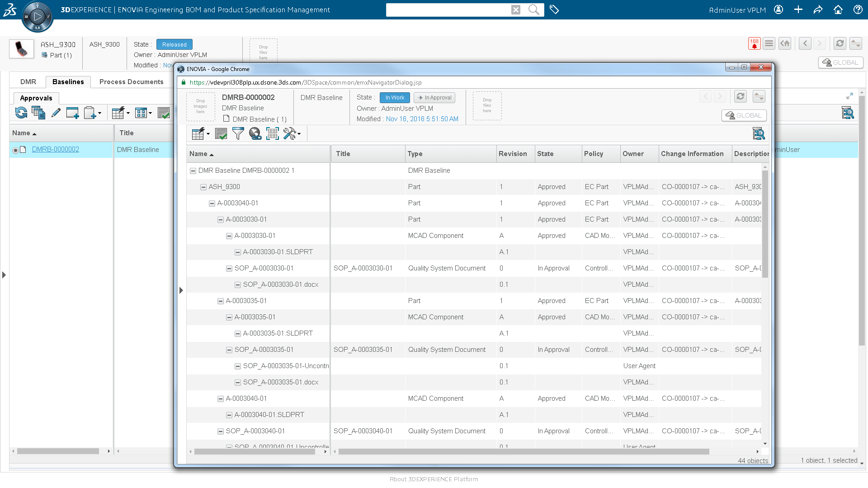Viewport: 868px width, 488px height.
Task: Switch to the Baselines tab
Action: tap(68, 82)
